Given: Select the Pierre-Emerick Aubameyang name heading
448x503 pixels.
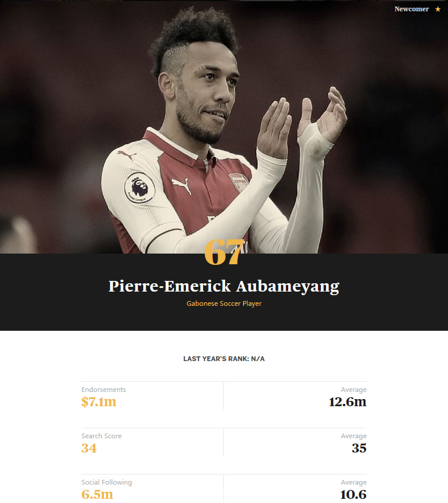Looking at the screenshot, I should tap(224, 286).
